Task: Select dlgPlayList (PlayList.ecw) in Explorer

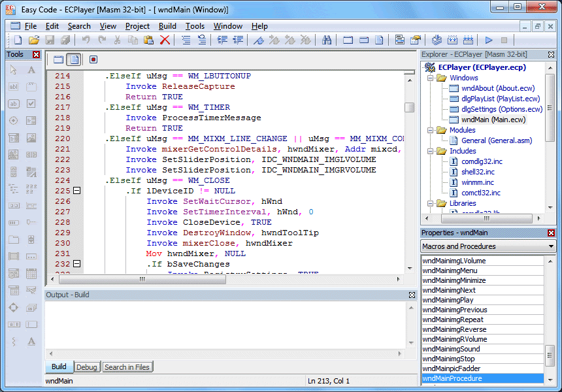Action: tap(501, 99)
